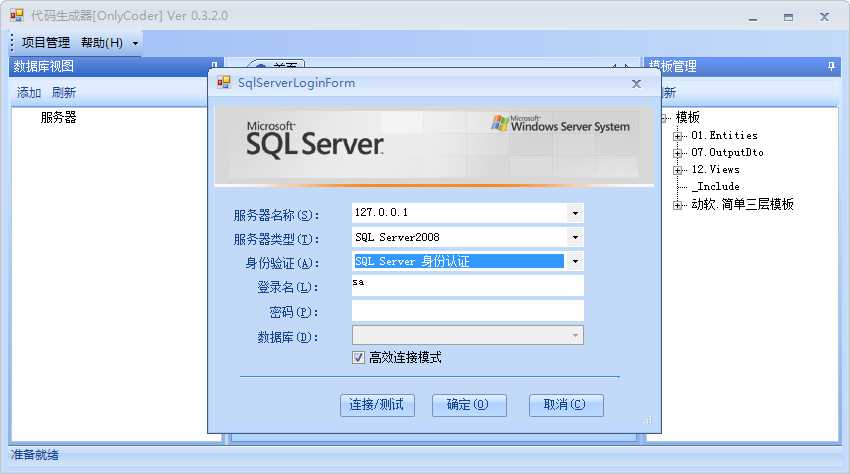Select the 01.Entities tree item label
This screenshot has height=474, width=850.
click(724, 136)
